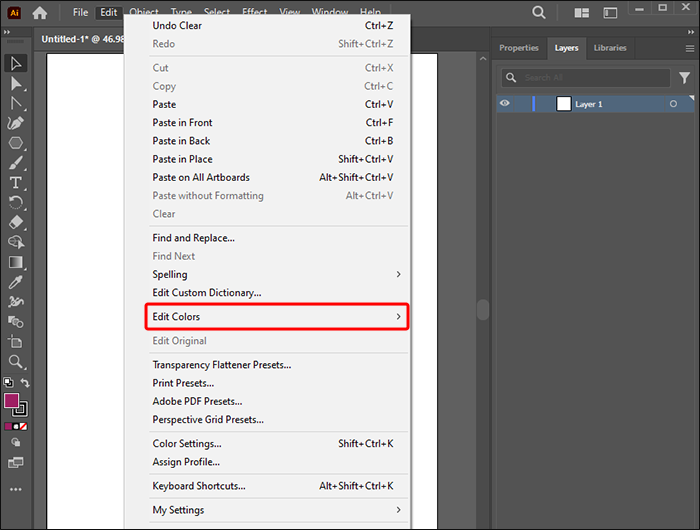Expand the Spelling submenu
Viewport: 700px width, 530px height.
[277, 274]
